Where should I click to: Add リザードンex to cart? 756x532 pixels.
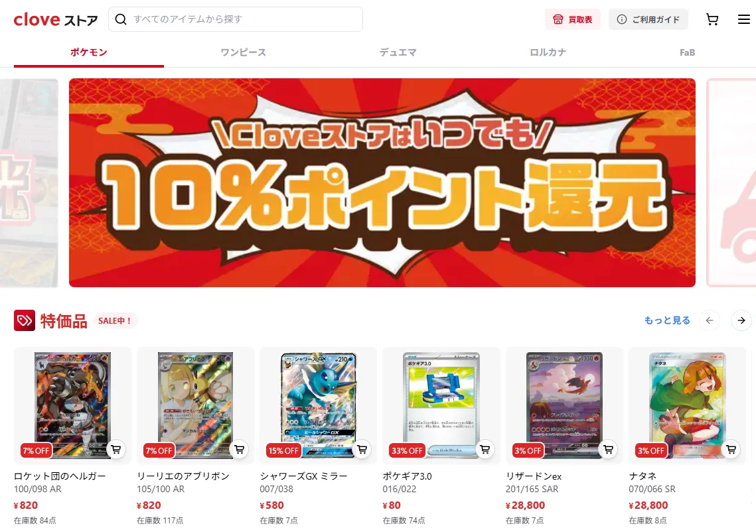[x=609, y=449]
